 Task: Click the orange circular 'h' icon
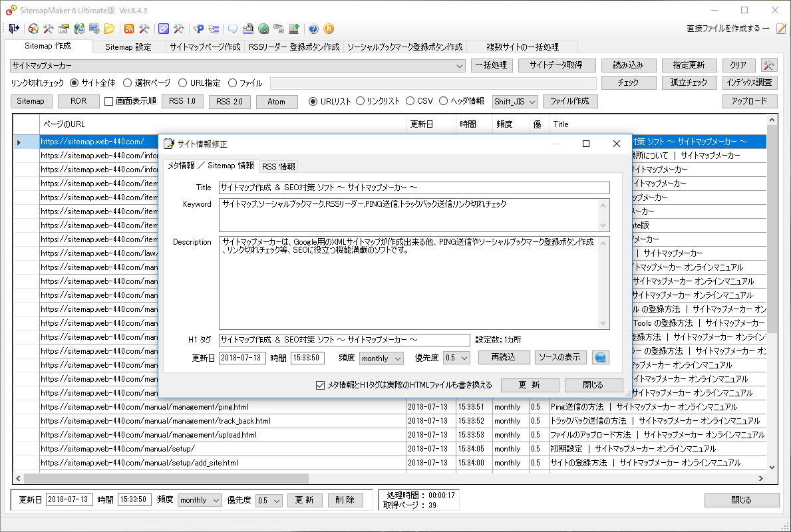(329, 29)
